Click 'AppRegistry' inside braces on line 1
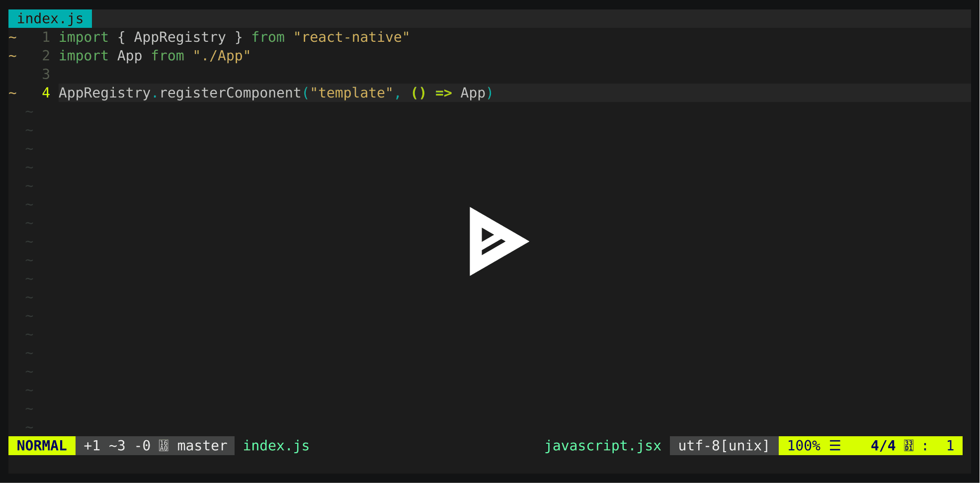Screen dimensions: 980x483 [x=180, y=37]
